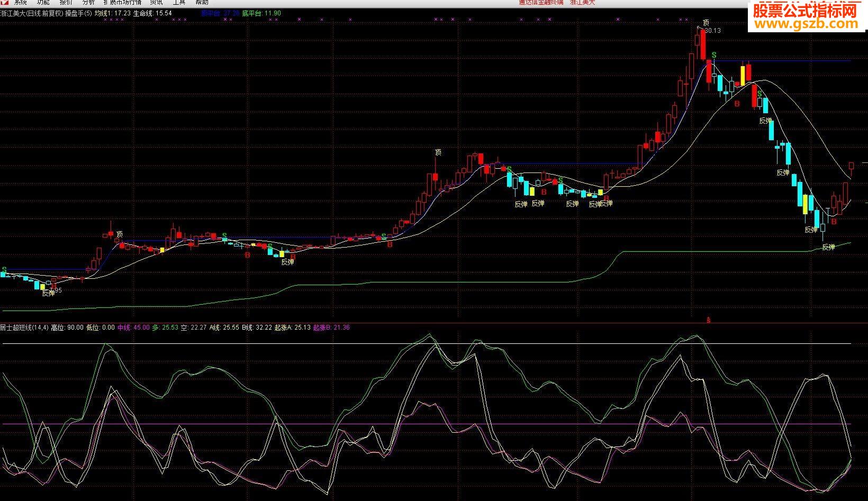Click the leftmost green S marker on the chart
This screenshot has height=501, width=868.
(4, 270)
